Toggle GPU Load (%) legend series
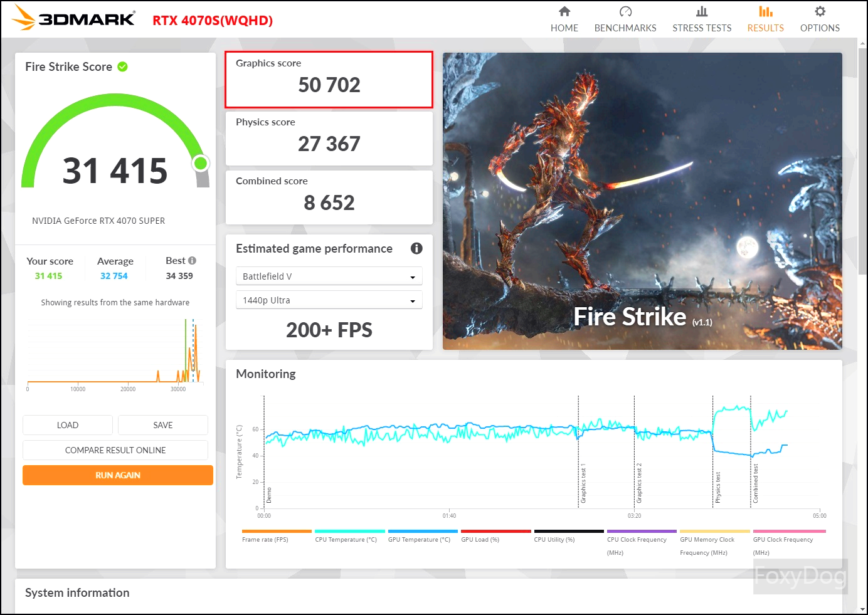Viewport: 868px width, 615px height. click(x=495, y=537)
